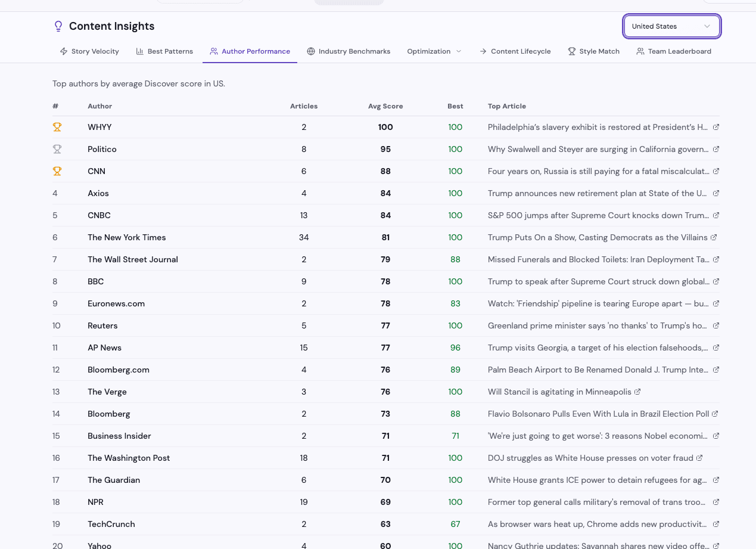Click the external link icon on The Verge's article

(x=637, y=392)
